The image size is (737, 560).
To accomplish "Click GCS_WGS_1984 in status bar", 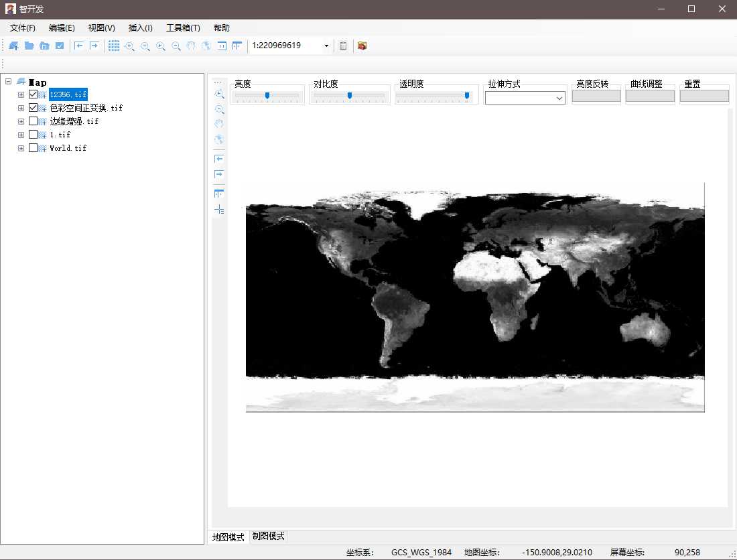I will (421, 553).
